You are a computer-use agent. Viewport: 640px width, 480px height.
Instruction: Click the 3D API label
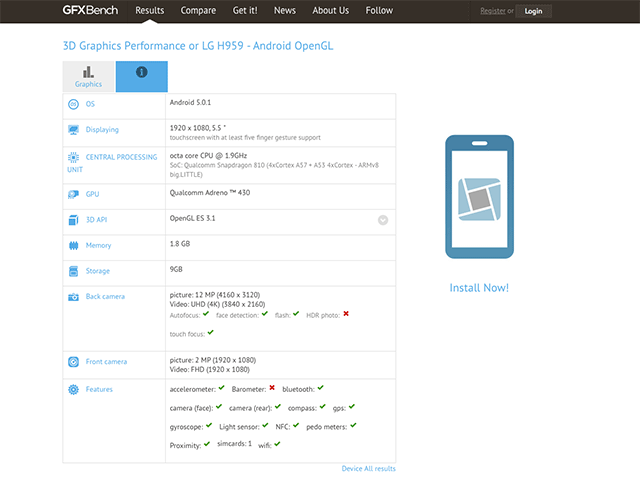pyautogui.click(x=96, y=220)
